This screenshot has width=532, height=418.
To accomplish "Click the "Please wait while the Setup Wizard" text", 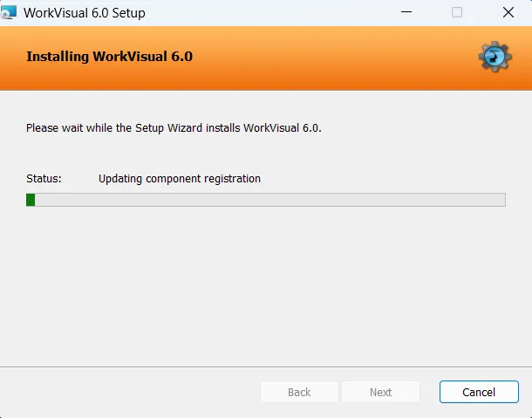I will point(174,127).
